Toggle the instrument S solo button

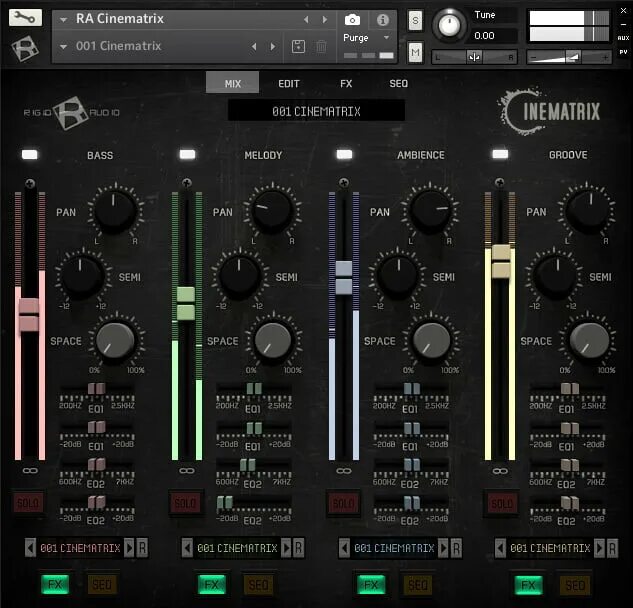pyautogui.click(x=415, y=20)
